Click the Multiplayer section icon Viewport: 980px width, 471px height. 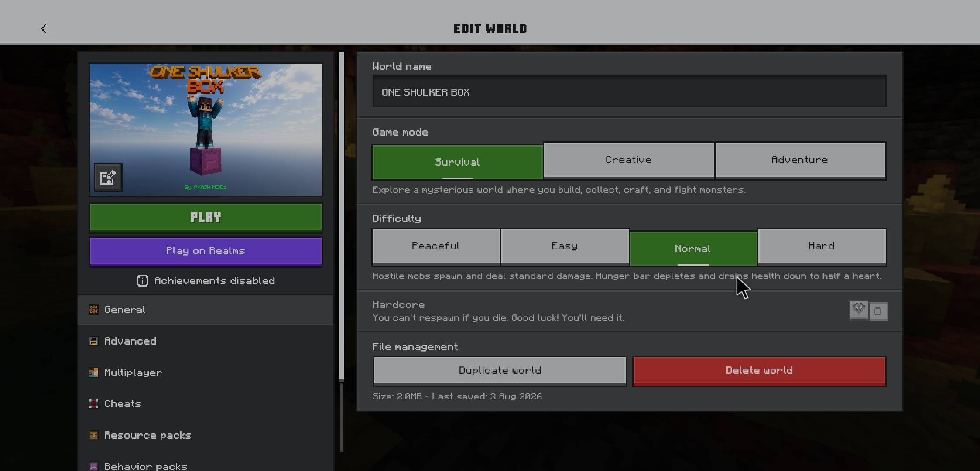(x=93, y=372)
